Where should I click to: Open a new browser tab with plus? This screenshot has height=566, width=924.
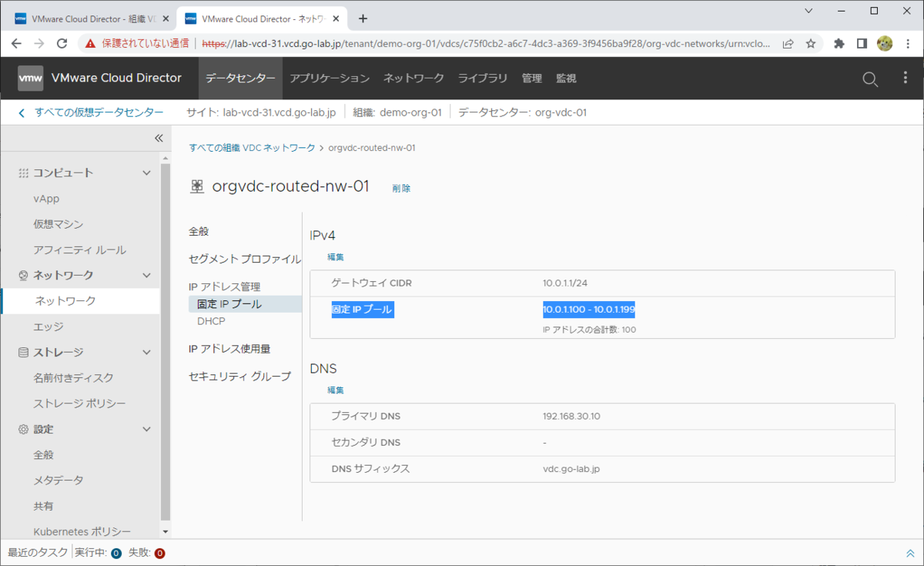[363, 18]
